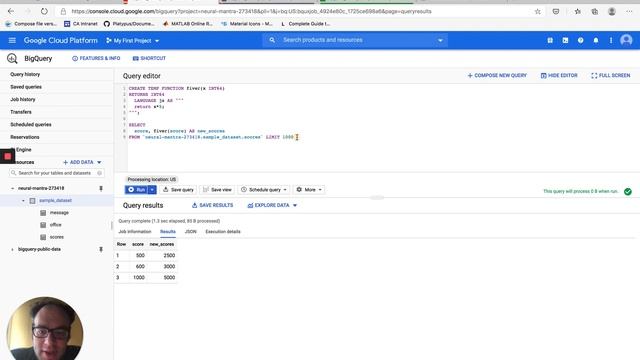The width and height of the screenshot is (640, 360).
Task: Click the browser favorites icon
Action: [x=578, y=11]
